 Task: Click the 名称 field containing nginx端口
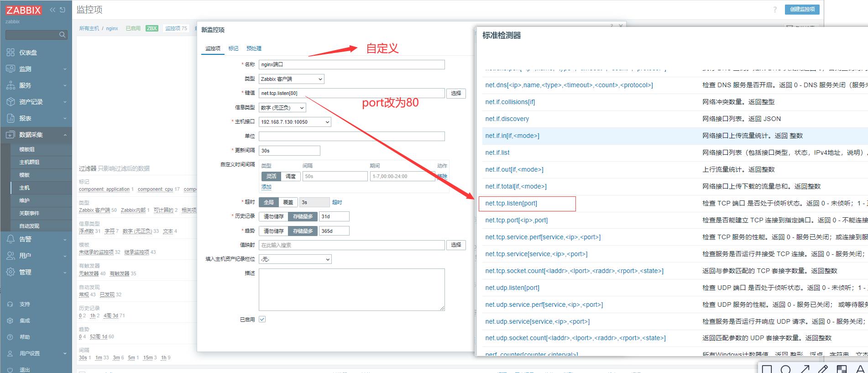[x=351, y=64]
